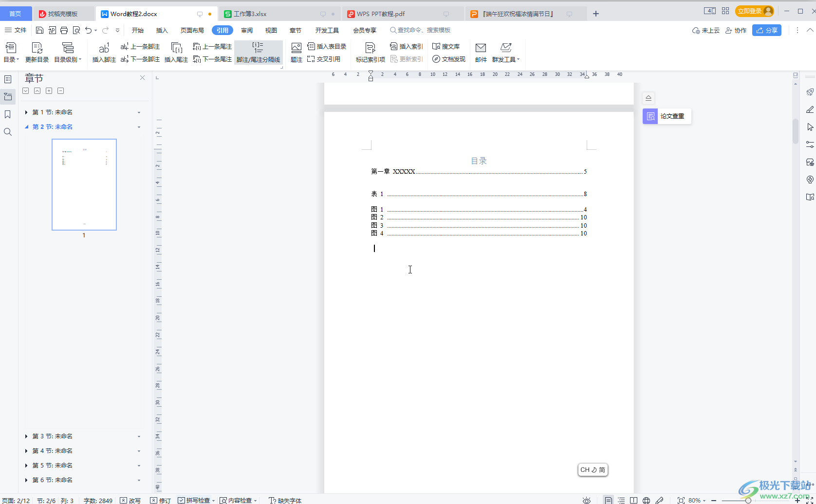
Task: Click 题注 caption icon
Action: [x=297, y=53]
